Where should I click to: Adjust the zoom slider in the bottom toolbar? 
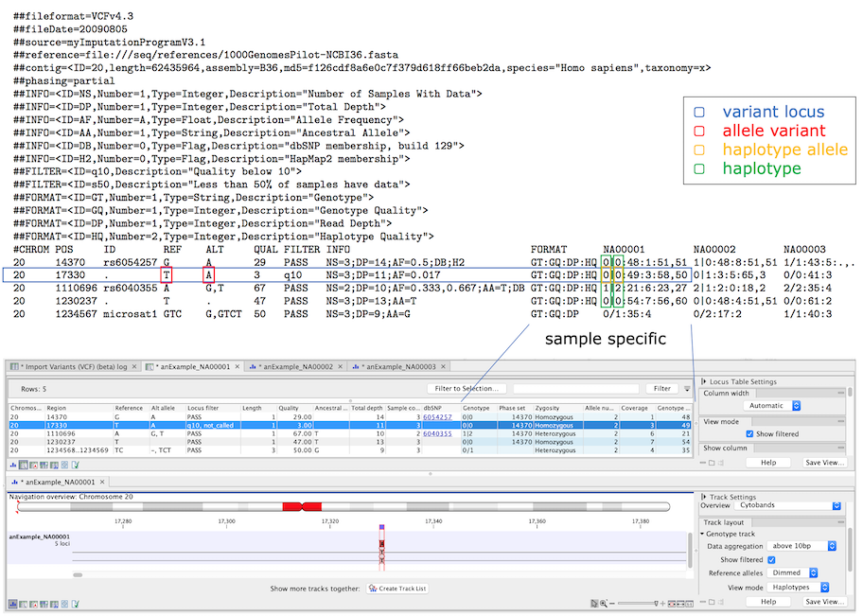[x=639, y=602]
